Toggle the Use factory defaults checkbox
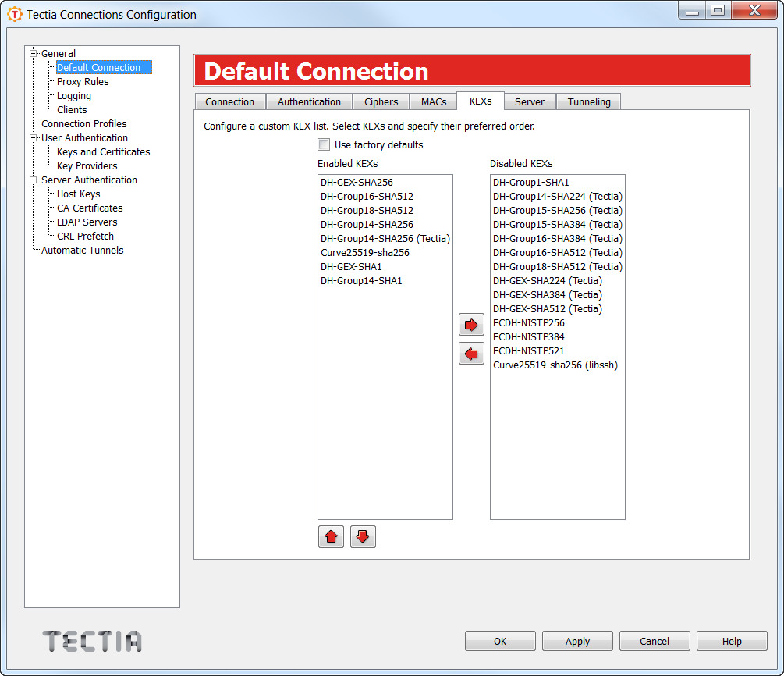Viewport: 784px width, 676px height. click(324, 144)
